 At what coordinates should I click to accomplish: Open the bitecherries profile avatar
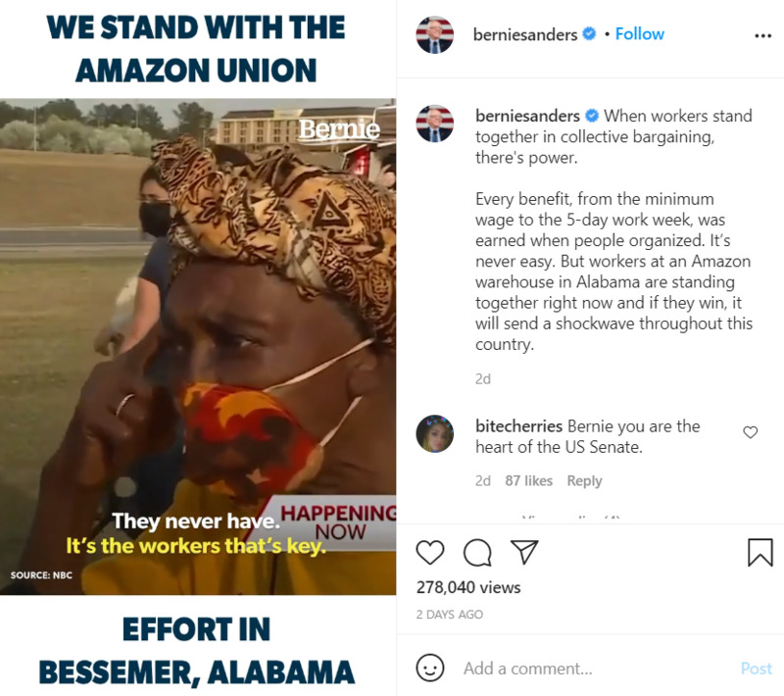[x=435, y=433]
